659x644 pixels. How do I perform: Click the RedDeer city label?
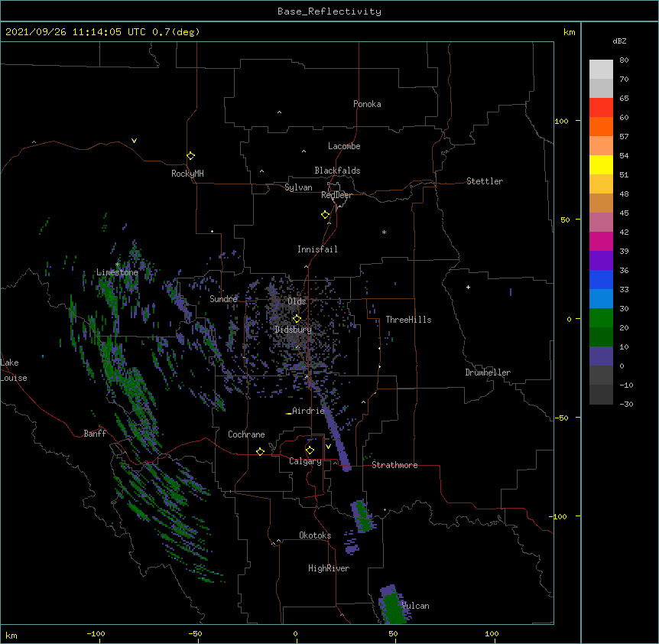tap(336, 195)
